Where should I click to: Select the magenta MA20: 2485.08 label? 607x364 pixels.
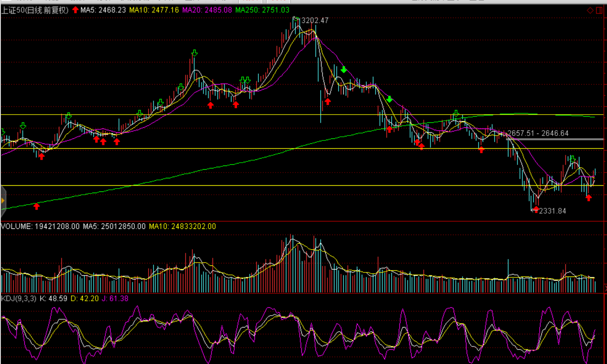tap(207, 10)
